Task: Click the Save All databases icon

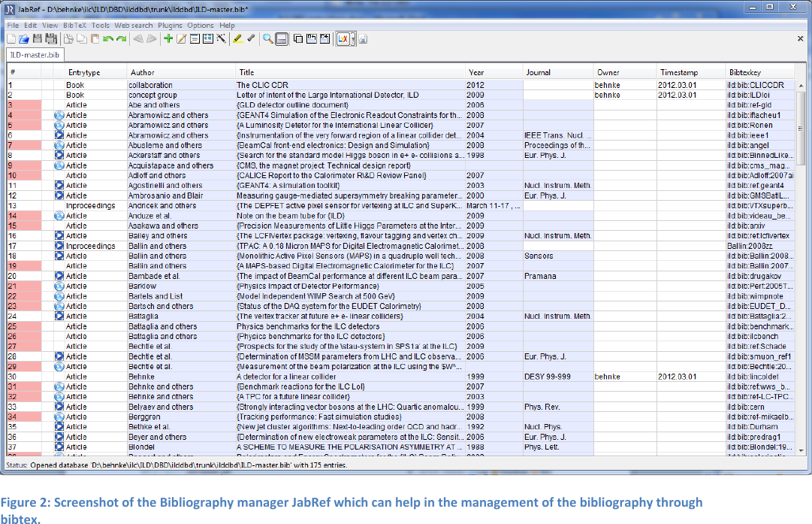Action: [x=50, y=38]
